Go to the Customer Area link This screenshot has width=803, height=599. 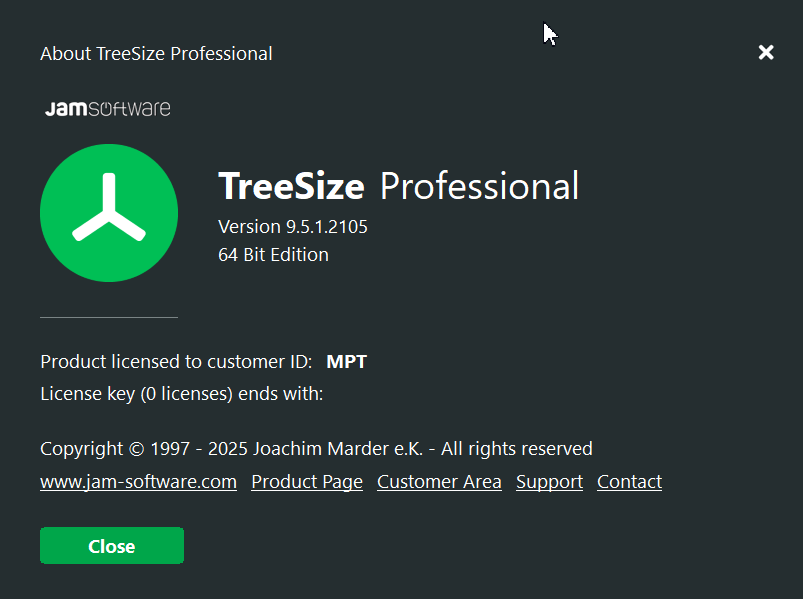coord(439,482)
